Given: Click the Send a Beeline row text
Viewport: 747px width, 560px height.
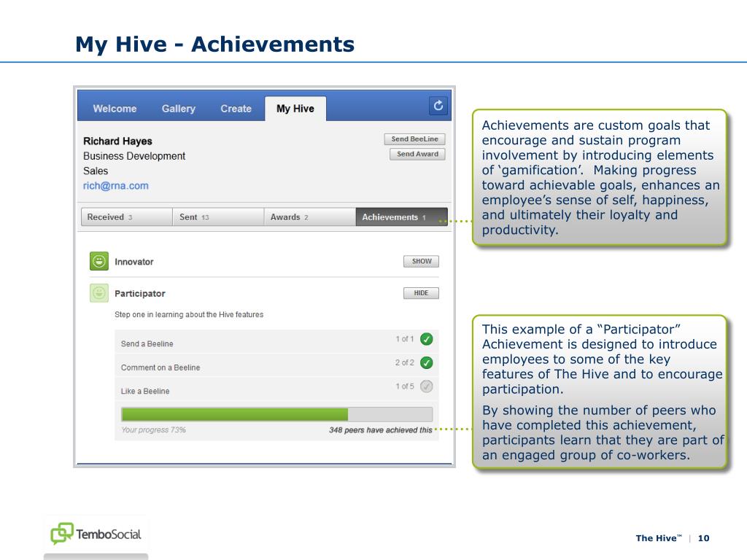Looking at the screenshot, I should click(147, 344).
